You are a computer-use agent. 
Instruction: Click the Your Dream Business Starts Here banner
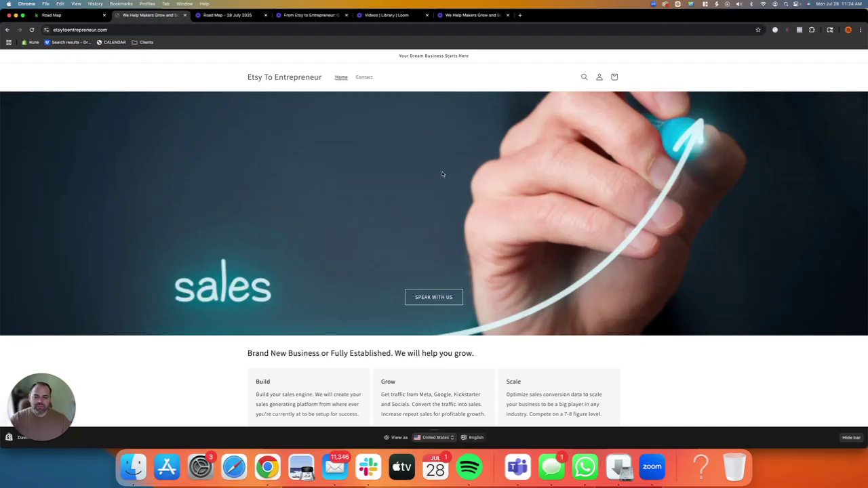tap(434, 56)
